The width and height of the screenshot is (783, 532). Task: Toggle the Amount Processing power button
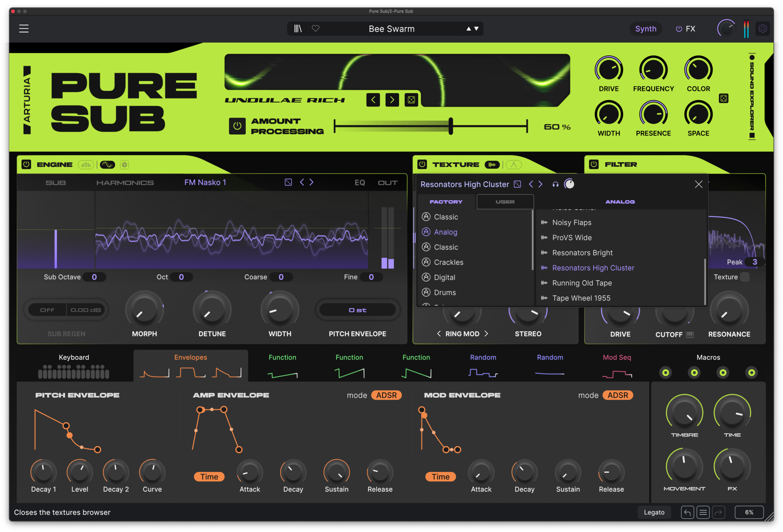coord(237,126)
